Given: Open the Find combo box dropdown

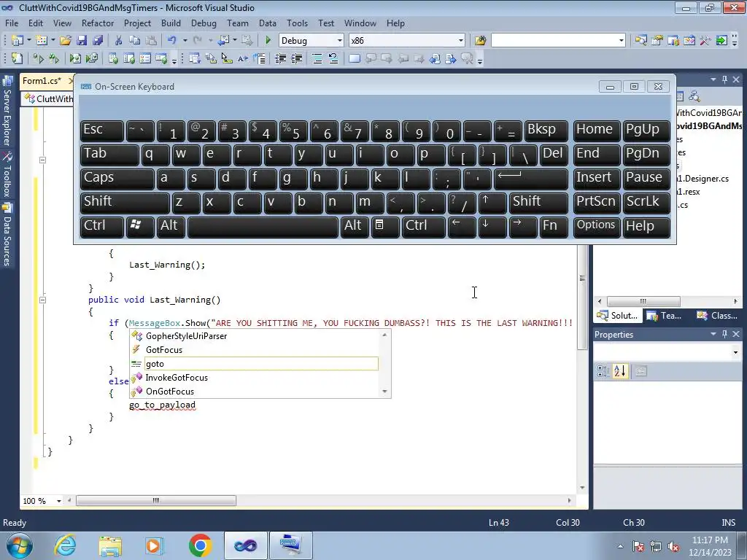Looking at the screenshot, I should [x=622, y=41].
